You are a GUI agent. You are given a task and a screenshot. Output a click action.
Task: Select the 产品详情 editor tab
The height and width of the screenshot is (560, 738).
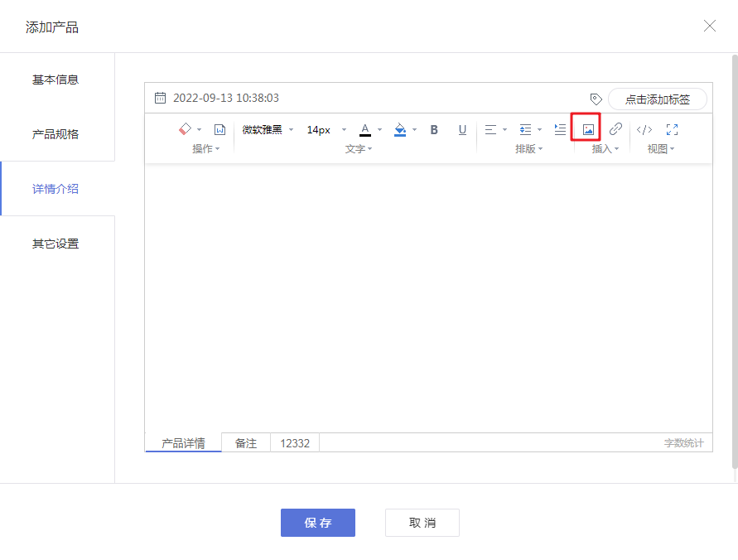click(183, 443)
